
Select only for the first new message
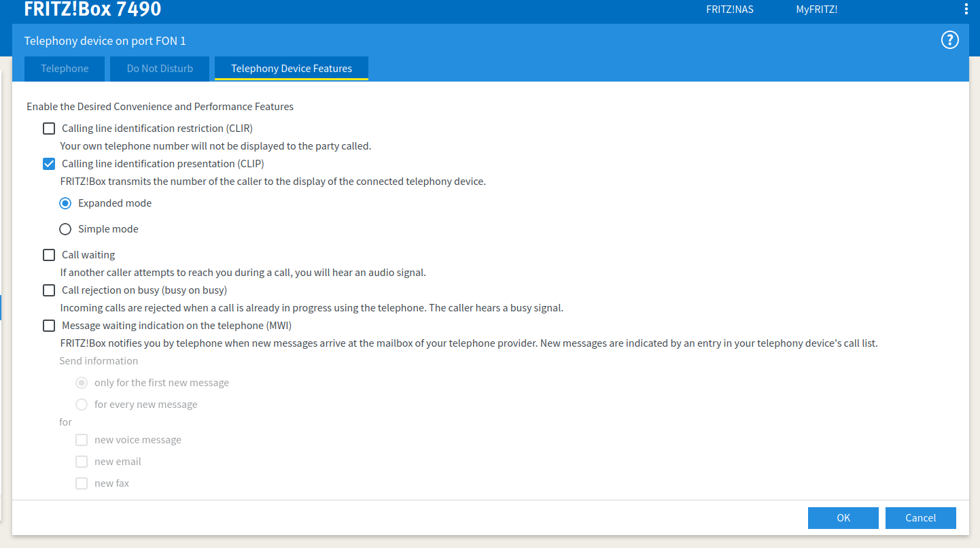coord(82,383)
